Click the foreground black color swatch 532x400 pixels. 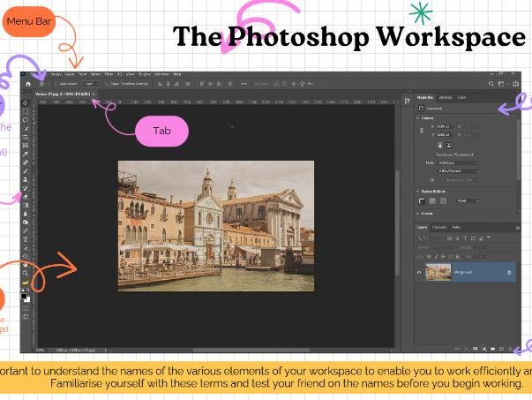click(24, 297)
